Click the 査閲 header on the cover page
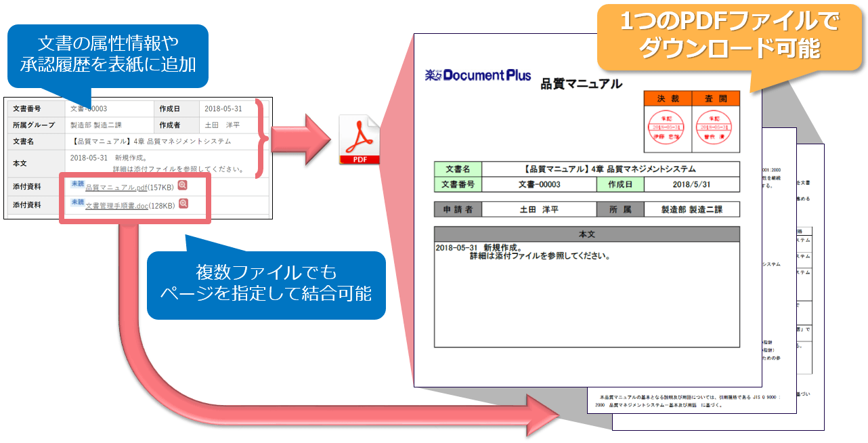 click(716, 98)
